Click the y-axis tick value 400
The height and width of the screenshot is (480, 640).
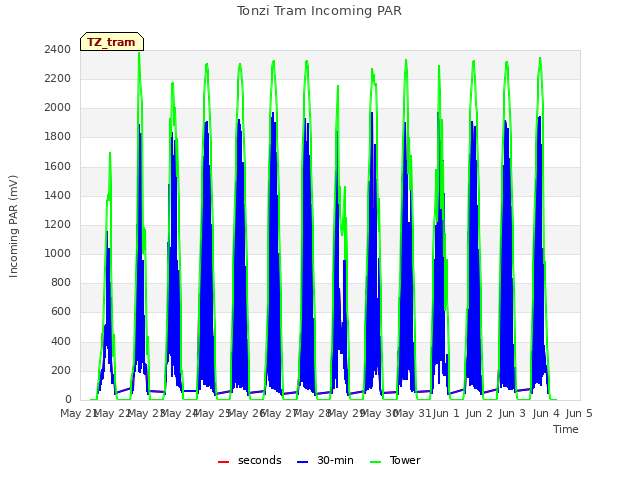pos(61,341)
